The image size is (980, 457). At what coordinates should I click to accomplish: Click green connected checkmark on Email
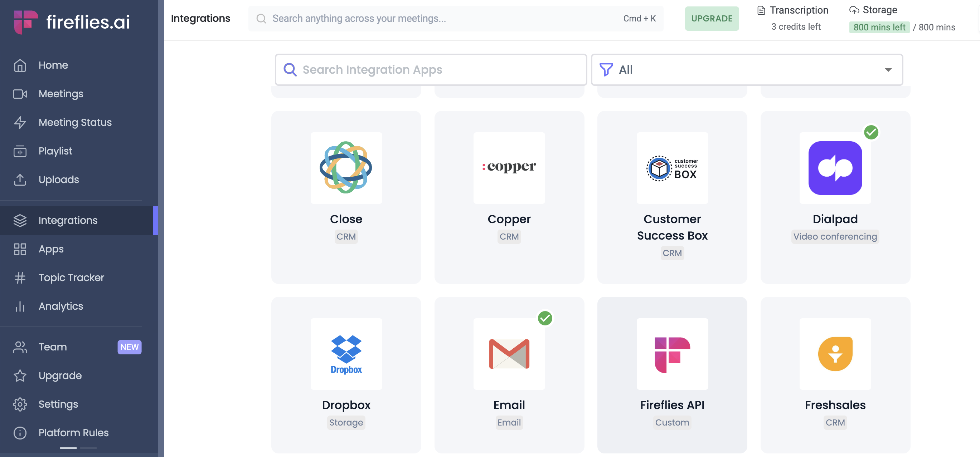[544, 318]
